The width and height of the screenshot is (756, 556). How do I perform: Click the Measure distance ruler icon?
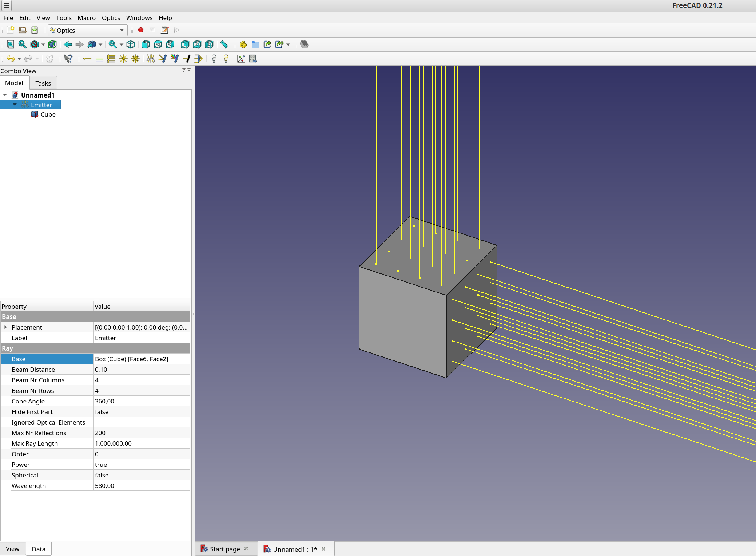pos(224,44)
